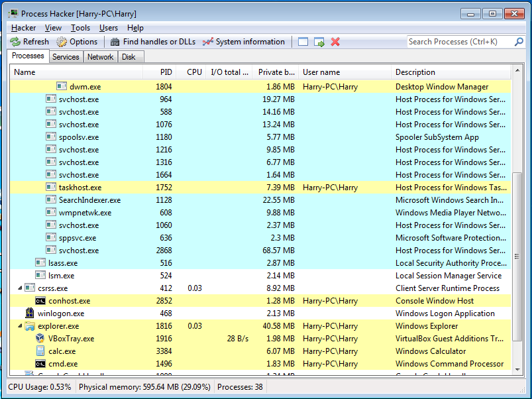Select svchost.exe with PID 588
The image size is (532, 399).
(x=260, y=112)
